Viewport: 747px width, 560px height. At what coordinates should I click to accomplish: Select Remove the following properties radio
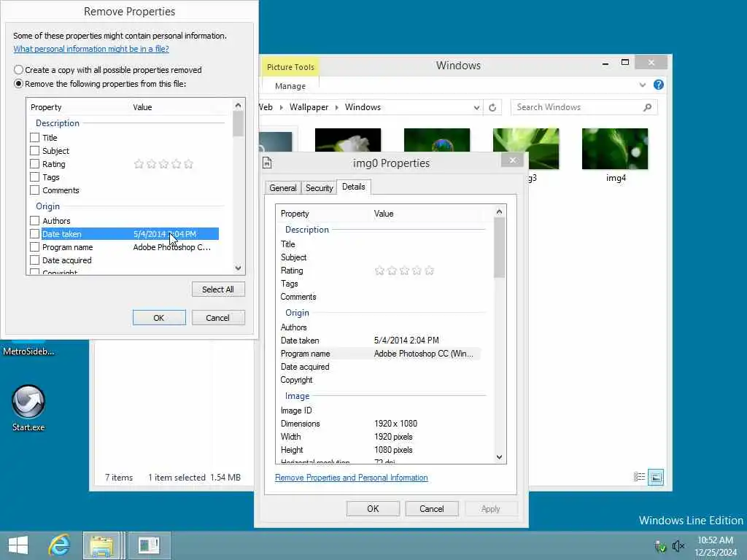tap(18, 84)
